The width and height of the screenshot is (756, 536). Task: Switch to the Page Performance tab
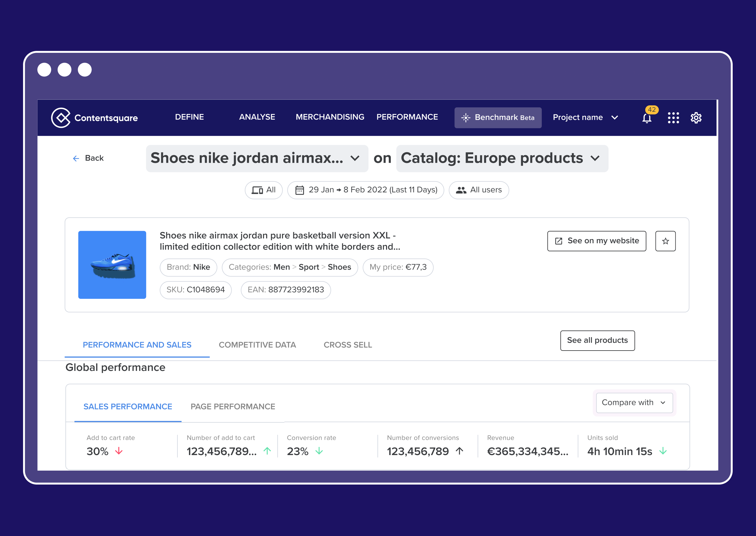[x=233, y=407]
